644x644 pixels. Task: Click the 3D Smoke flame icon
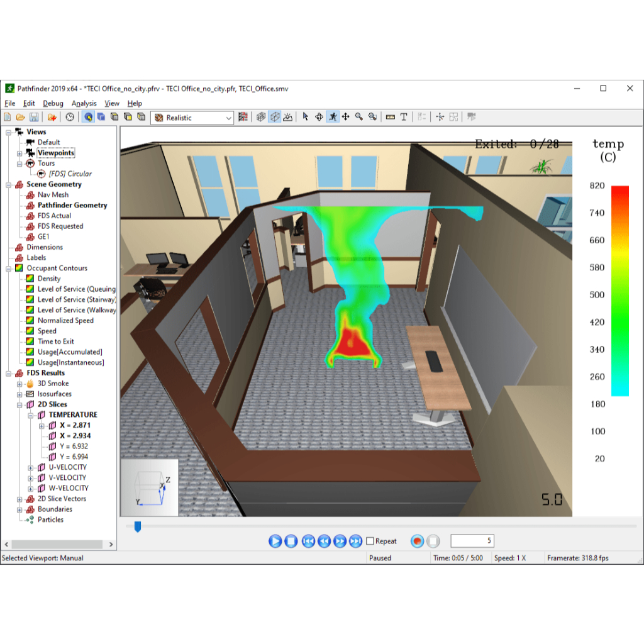[x=30, y=384]
